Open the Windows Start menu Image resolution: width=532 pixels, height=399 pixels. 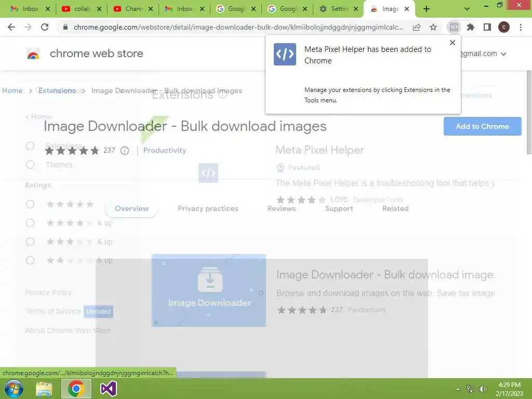click(x=14, y=389)
